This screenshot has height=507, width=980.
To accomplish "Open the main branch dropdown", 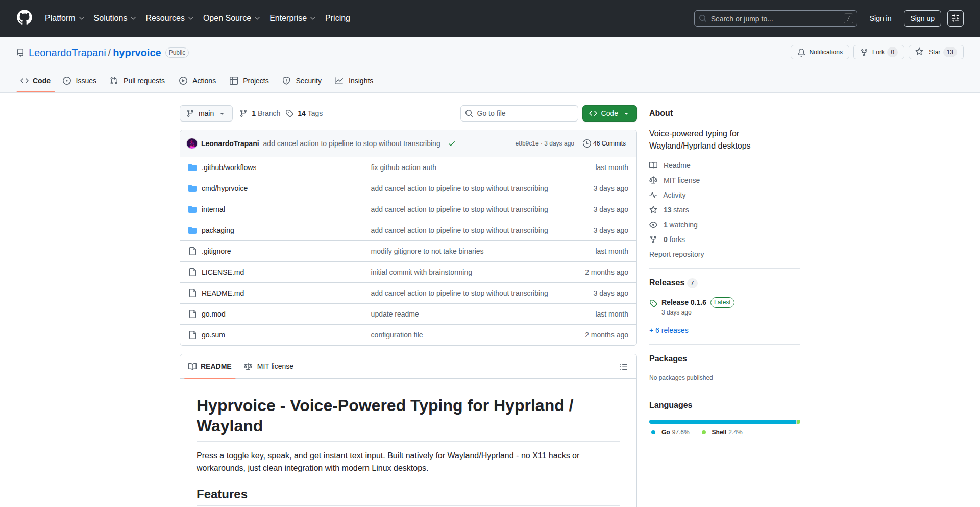I will (206, 113).
